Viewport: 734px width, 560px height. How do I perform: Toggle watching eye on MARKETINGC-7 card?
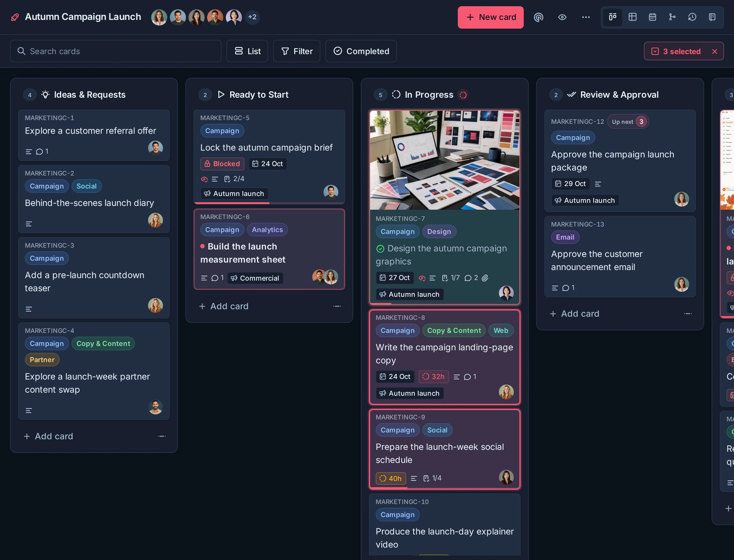[x=422, y=278]
